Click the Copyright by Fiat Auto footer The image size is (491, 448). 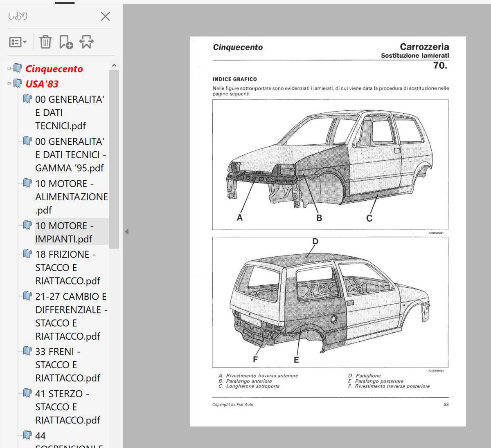click(x=233, y=405)
